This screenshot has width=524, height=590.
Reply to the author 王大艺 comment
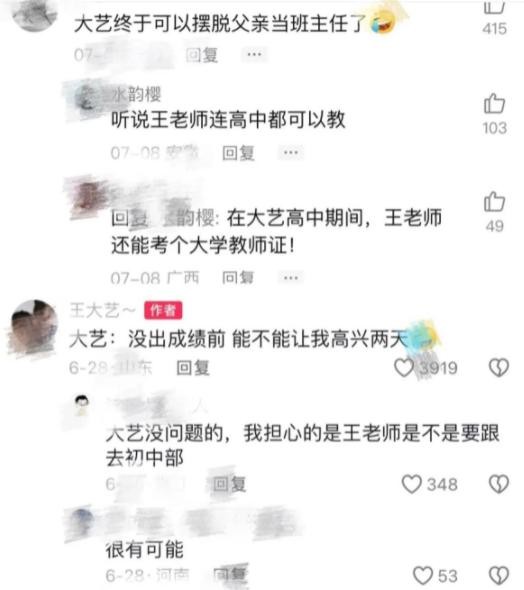point(193,368)
